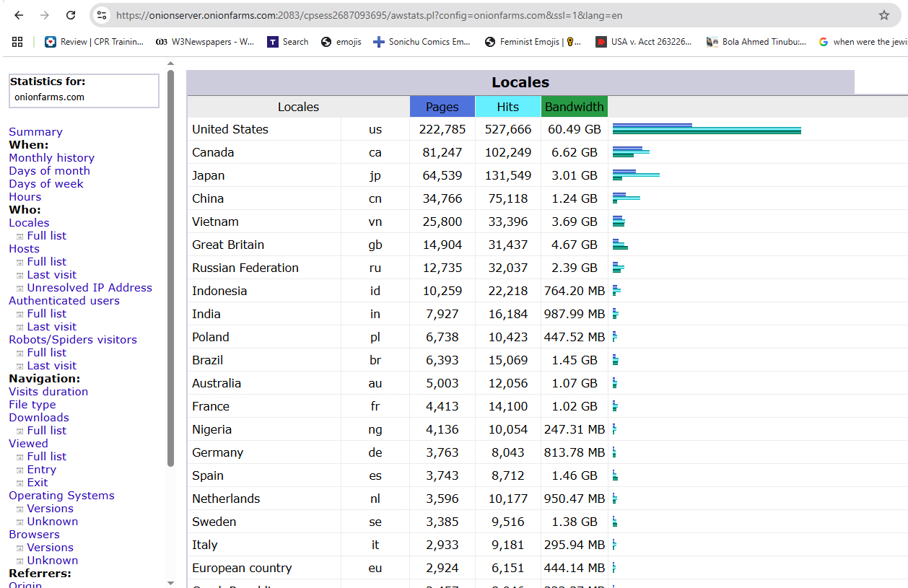Image resolution: width=908 pixels, height=588 pixels.
Task: Reload the page with the refresh icon
Action: coord(71,15)
